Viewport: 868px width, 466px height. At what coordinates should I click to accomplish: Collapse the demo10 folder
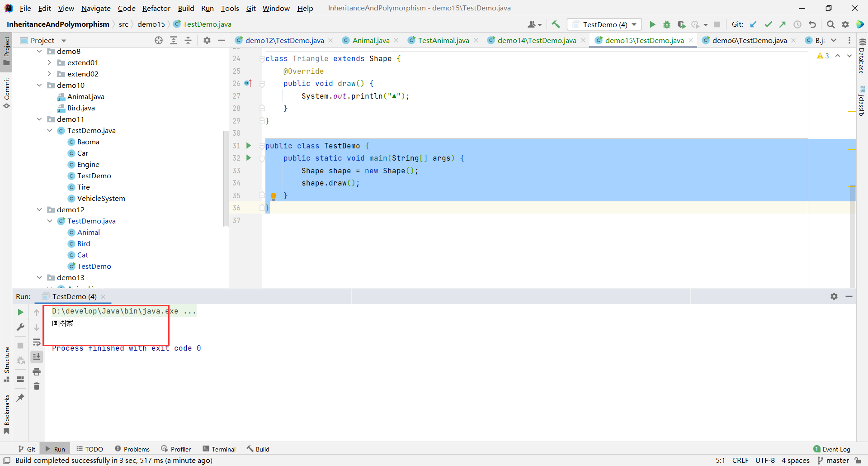click(x=39, y=85)
